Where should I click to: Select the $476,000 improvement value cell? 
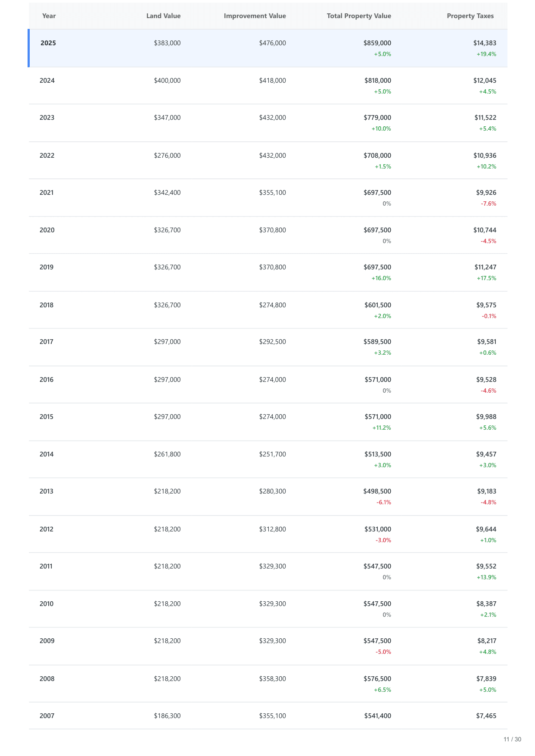tap(272, 43)
